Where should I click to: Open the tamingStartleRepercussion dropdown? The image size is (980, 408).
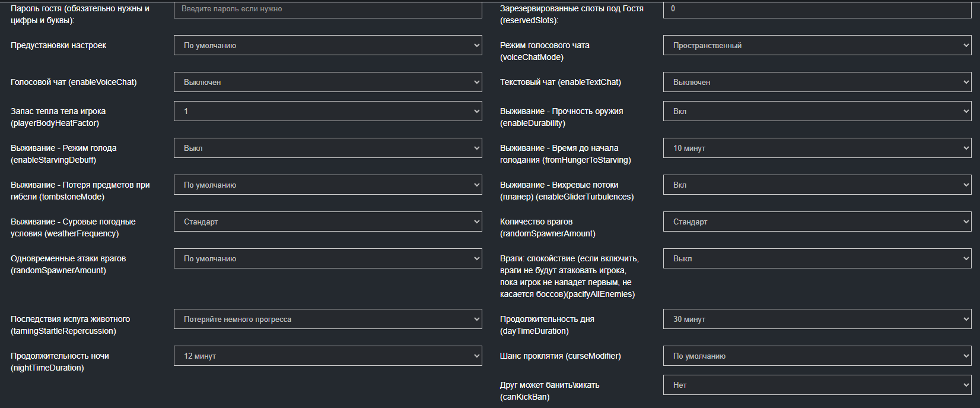[327, 320]
